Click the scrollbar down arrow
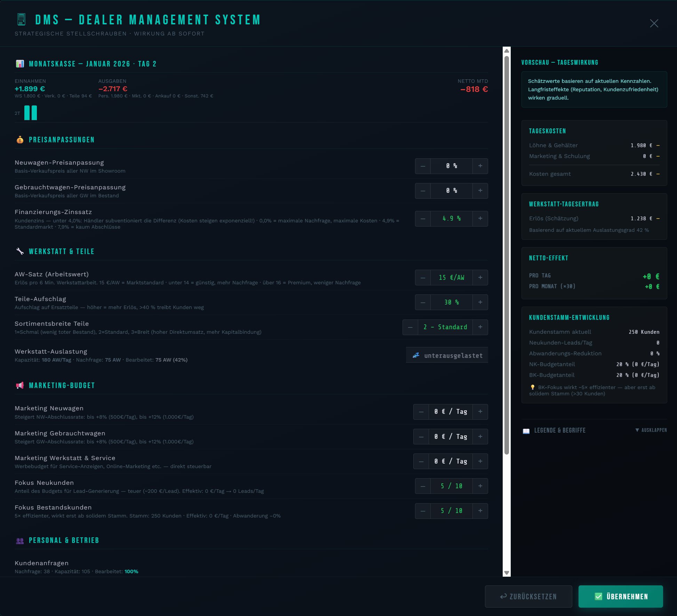The height and width of the screenshot is (616, 677). point(507,572)
